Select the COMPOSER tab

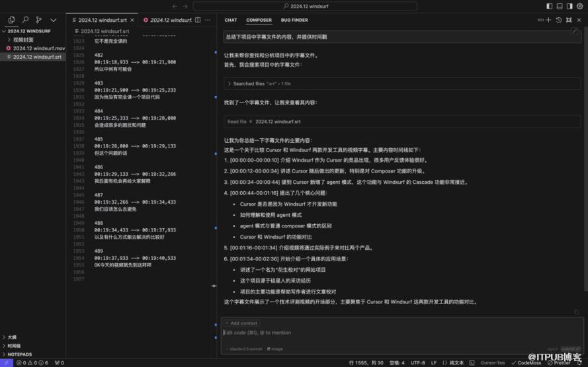click(259, 20)
